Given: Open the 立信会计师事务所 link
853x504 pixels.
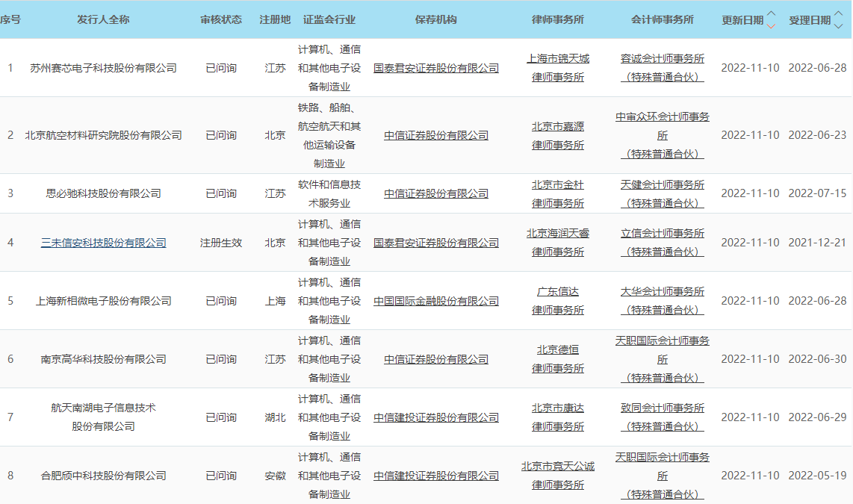Looking at the screenshot, I should [x=662, y=243].
